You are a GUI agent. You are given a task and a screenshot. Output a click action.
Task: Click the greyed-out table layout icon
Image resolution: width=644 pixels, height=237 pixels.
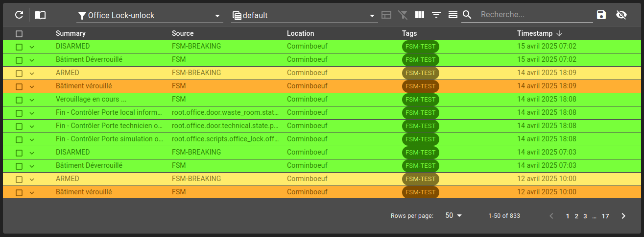click(x=386, y=15)
